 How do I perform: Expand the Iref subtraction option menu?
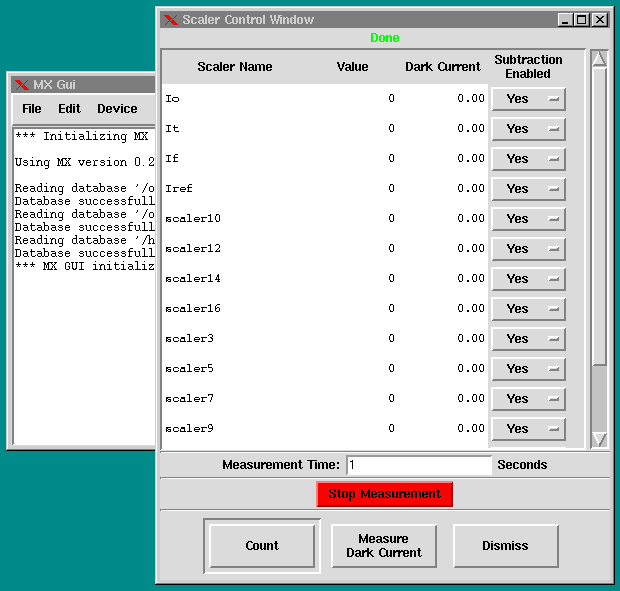pos(528,189)
